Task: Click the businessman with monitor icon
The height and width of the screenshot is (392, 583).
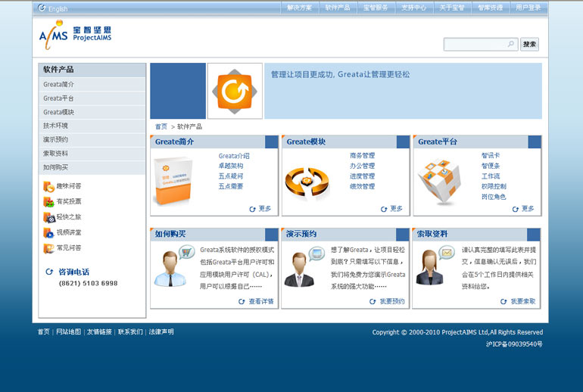Action: click(304, 267)
